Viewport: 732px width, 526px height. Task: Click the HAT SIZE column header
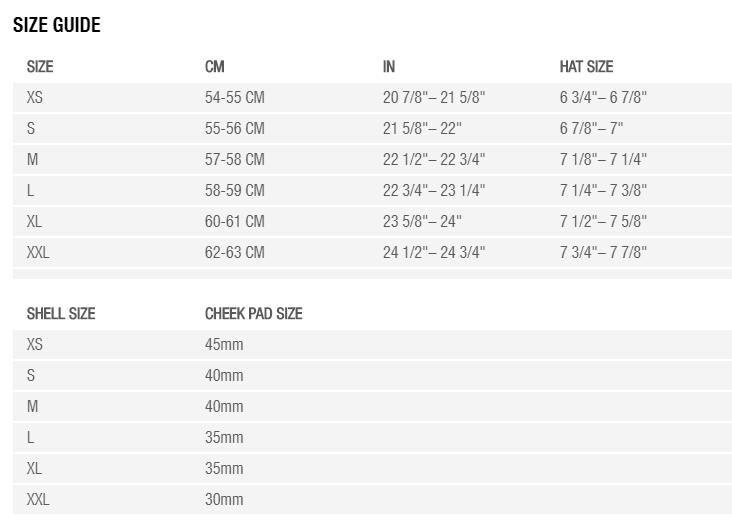586,67
